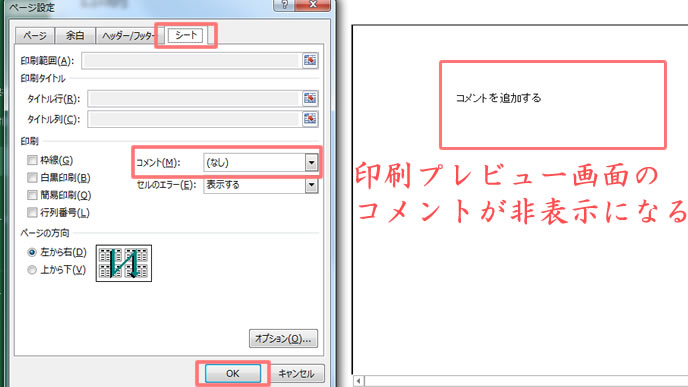This screenshot has width=688, height=387.
Task: Select the 上から下(V) radio button
Action: click(x=32, y=270)
